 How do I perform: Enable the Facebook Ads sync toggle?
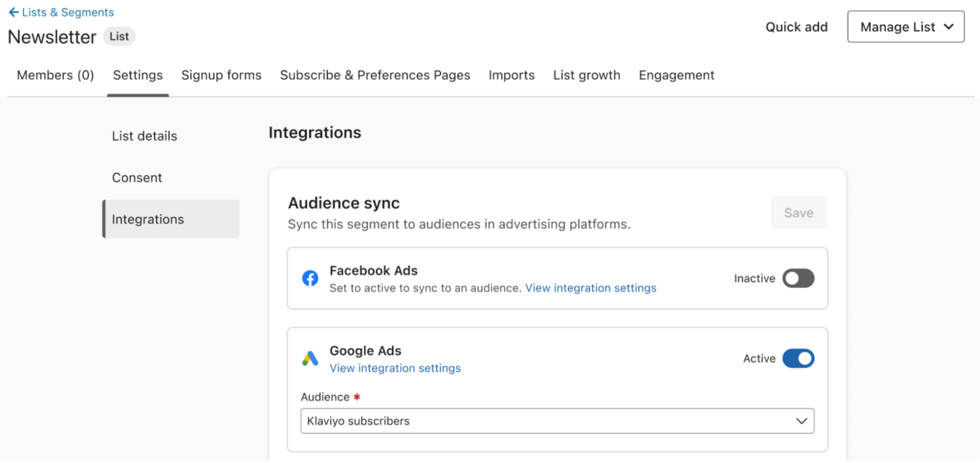798,278
